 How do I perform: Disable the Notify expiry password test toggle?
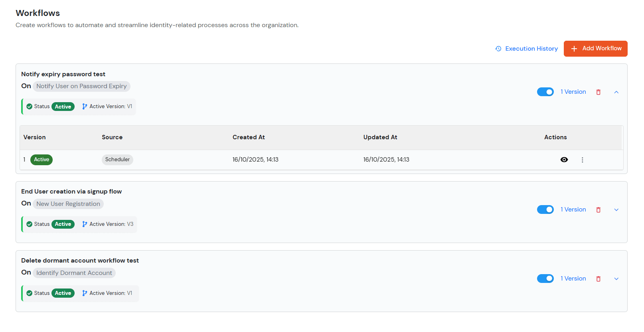[x=545, y=92]
